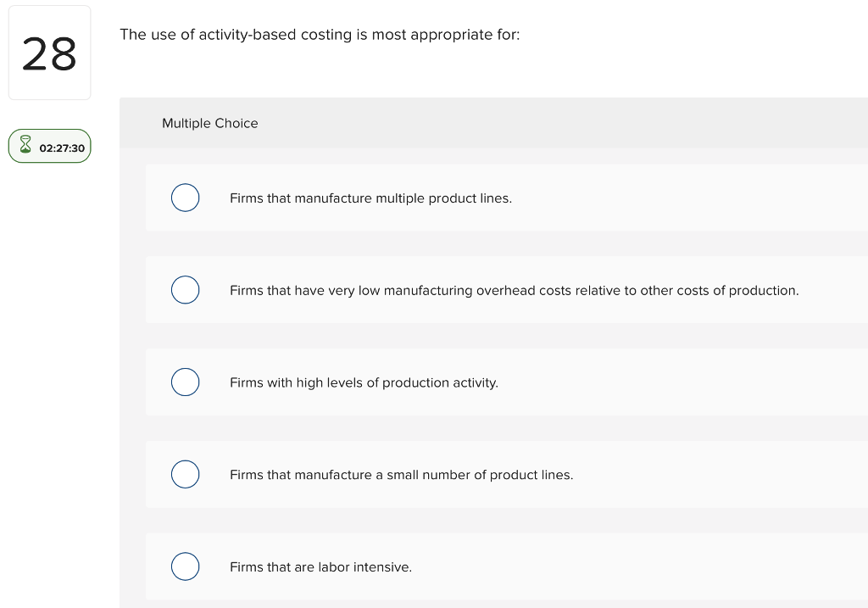The width and height of the screenshot is (868, 608).
Task: Click the 'Multiple Choice' header label
Action: coord(209,124)
